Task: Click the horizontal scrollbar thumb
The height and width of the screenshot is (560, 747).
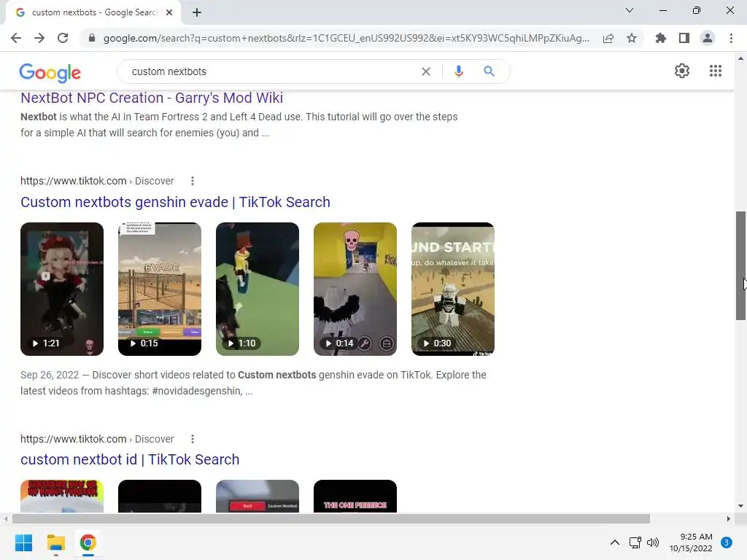Action: (331, 518)
